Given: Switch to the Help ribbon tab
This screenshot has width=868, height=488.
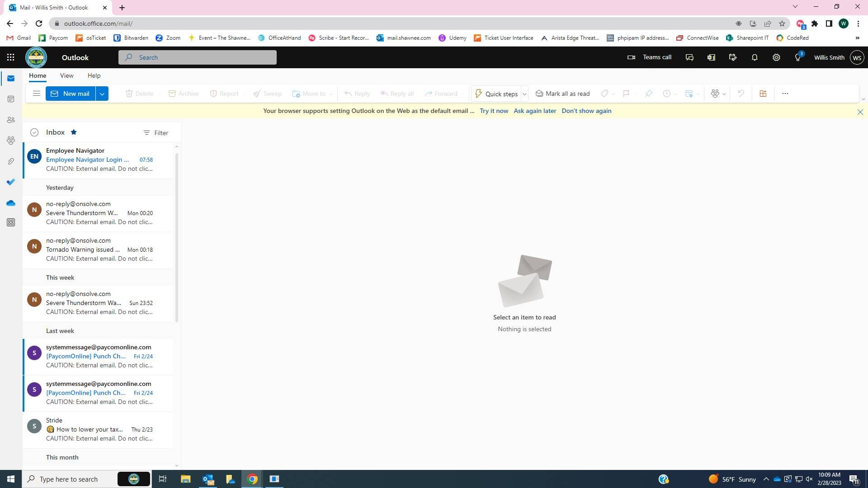Looking at the screenshot, I should pos(94,75).
